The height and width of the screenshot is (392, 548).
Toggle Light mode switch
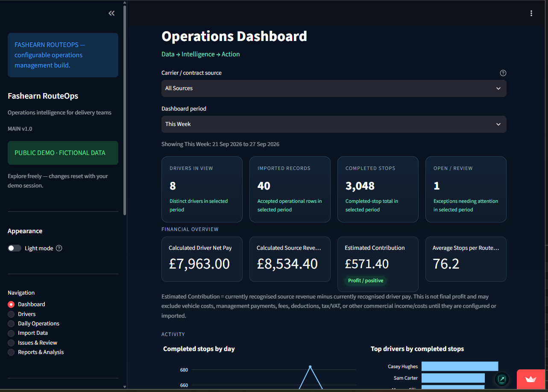(x=15, y=248)
